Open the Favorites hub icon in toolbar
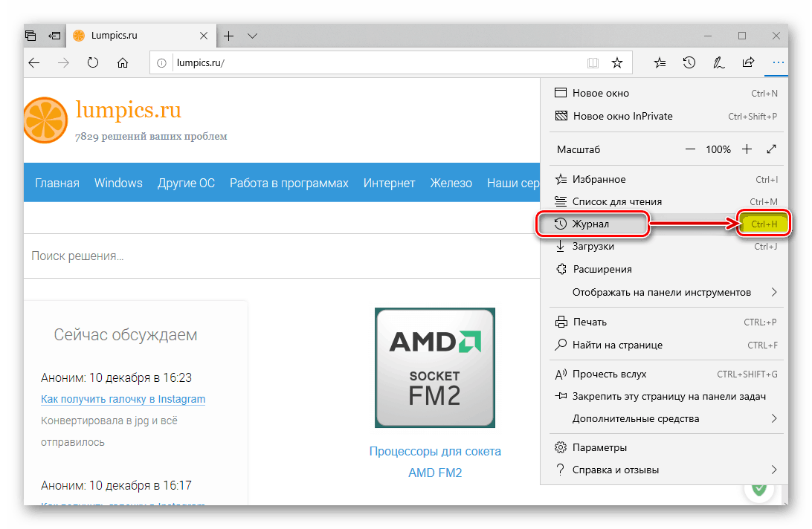The width and height of the screenshot is (812, 529). (x=660, y=63)
